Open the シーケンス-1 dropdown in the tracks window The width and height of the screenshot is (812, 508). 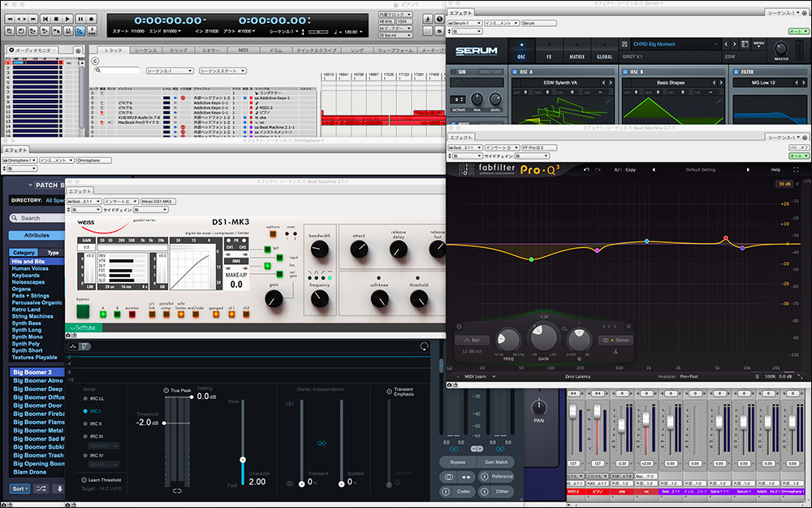click(170, 71)
